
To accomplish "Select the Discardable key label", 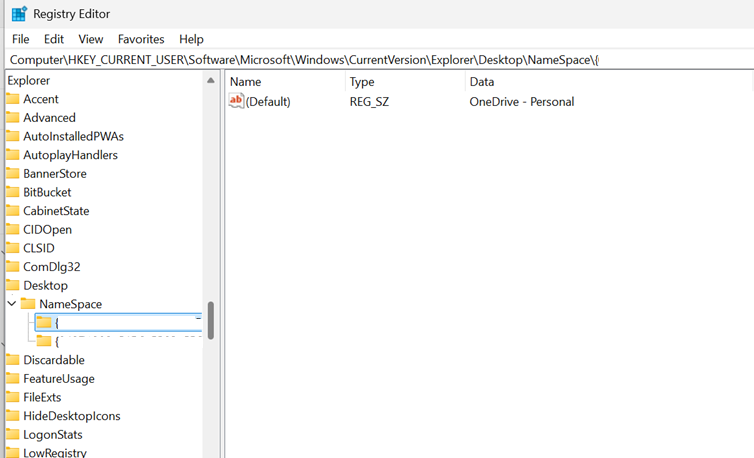I will tap(54, 360).
